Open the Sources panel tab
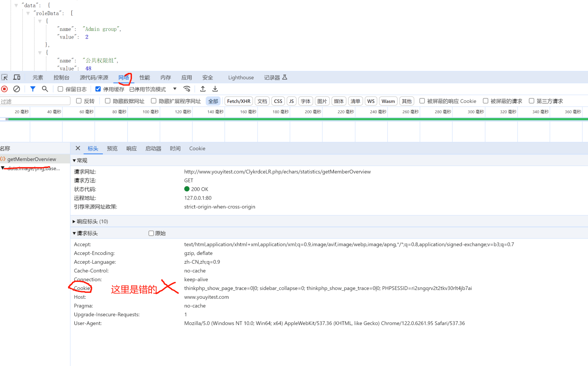Screen dimensions: 588x366 click(x=94, y=77)
